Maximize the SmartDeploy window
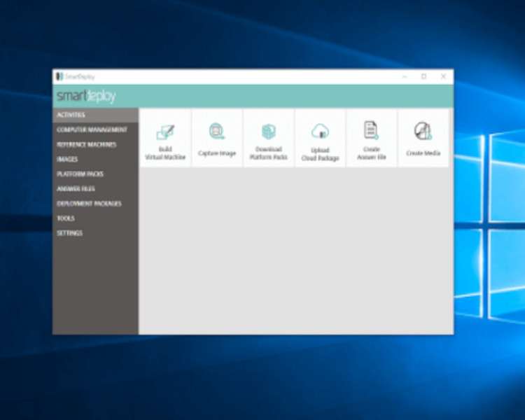Viewport: 525px width, 420px height. [423, 76]
